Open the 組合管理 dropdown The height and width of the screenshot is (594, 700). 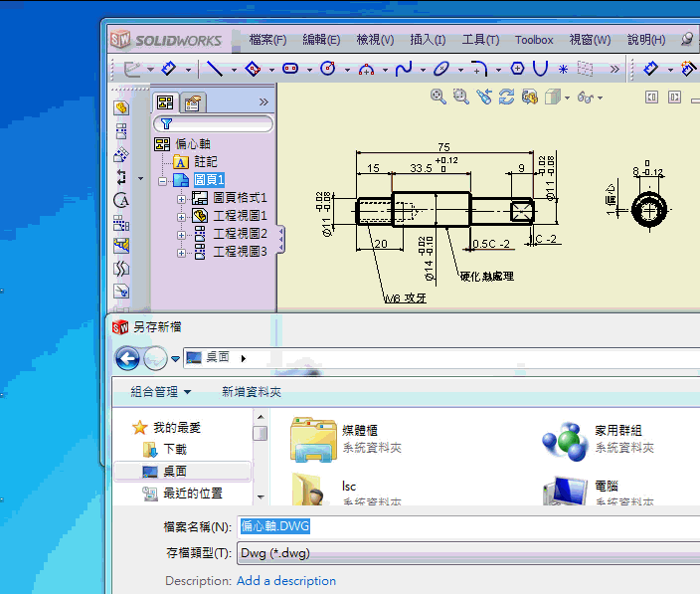click(x=161, y=392)
